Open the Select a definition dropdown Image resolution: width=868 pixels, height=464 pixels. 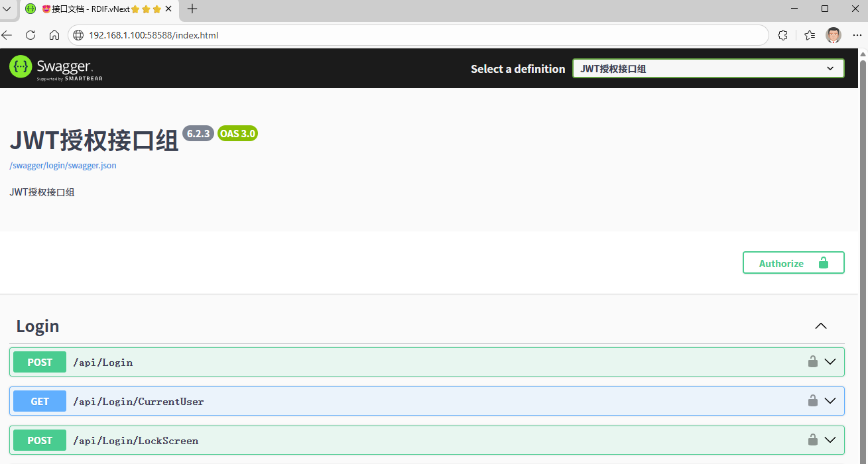click(708, 68)
